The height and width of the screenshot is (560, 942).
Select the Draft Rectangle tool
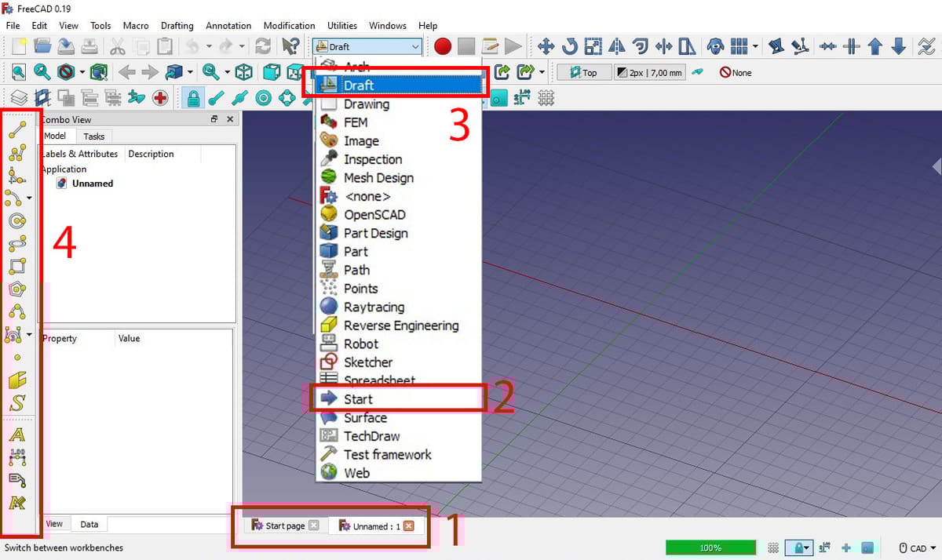coord(18,267)
